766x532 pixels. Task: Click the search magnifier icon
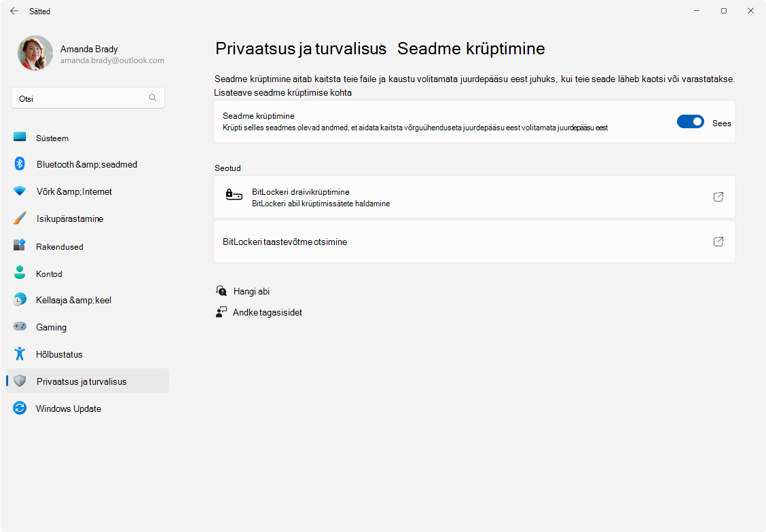pos(153,98)
